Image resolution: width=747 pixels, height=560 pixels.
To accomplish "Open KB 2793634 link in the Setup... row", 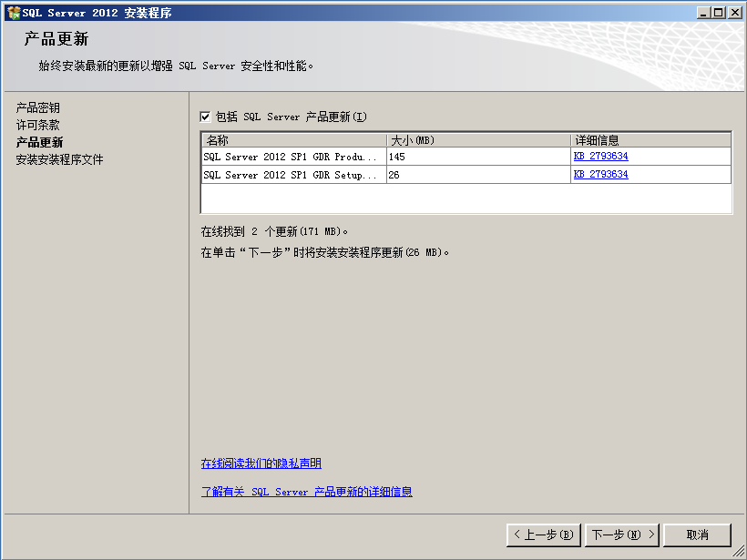I will (600, 174).
